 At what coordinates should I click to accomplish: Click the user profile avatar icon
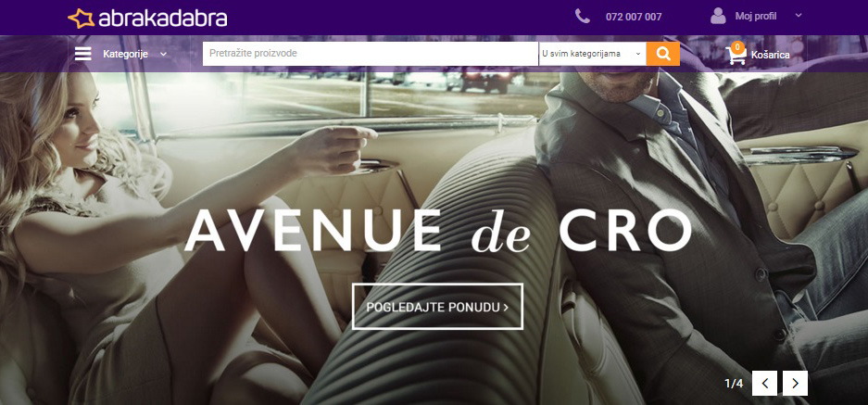pyautogui.click(x=718, y=16)
